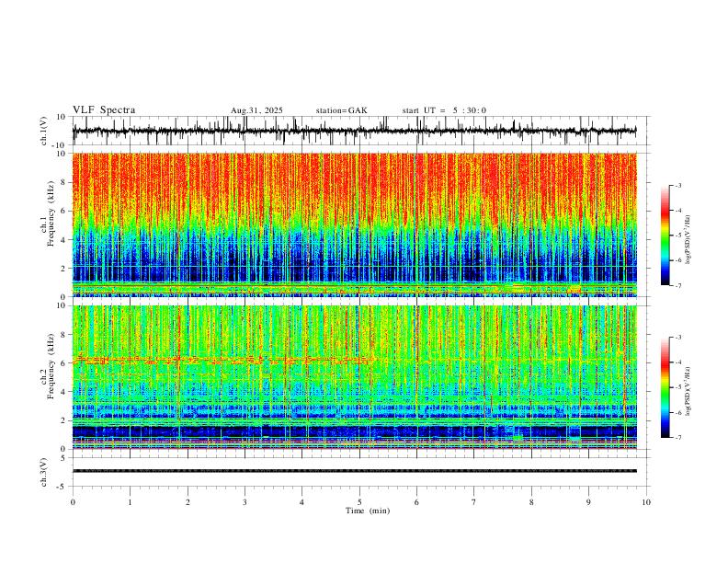Click the '8' kHz tick of ch.1

[x=63, y=182]
